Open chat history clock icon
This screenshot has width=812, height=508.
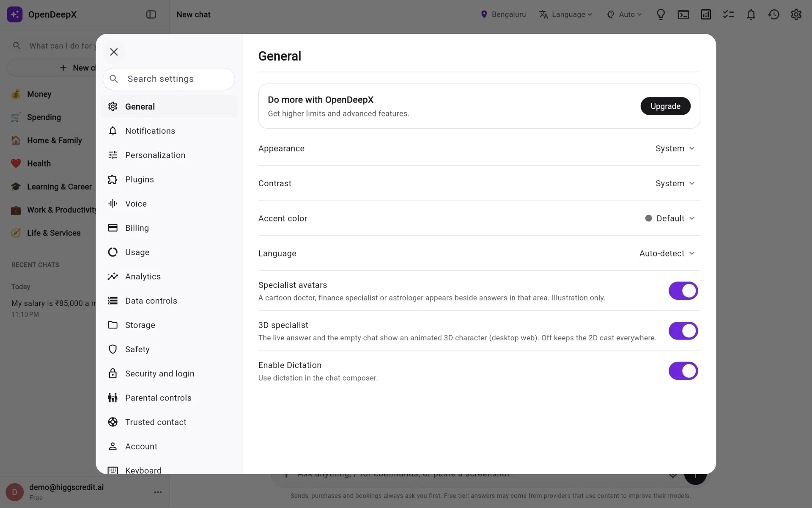(x=774, y=14)
